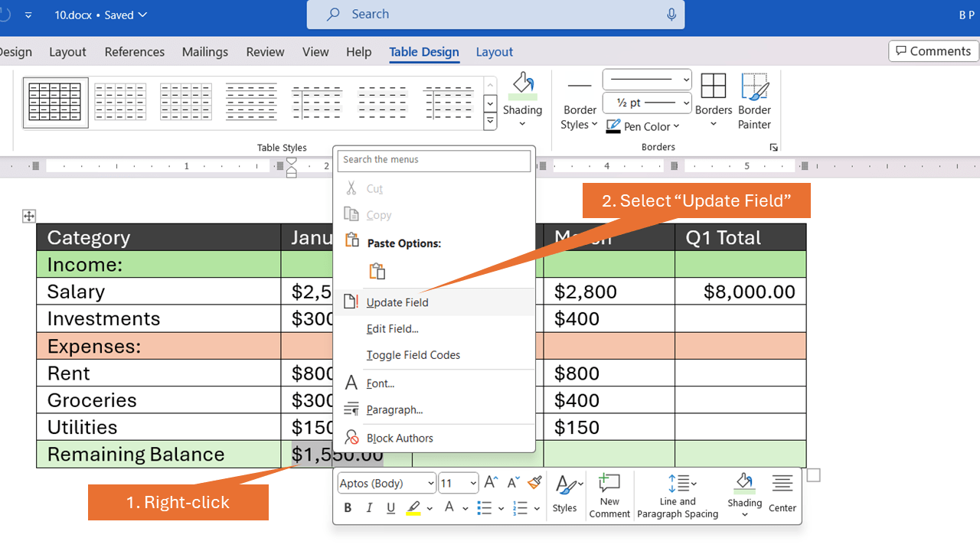The image size is (980, 551).
Task: Open the Pen Color dropdown
Action: (643, 126)
